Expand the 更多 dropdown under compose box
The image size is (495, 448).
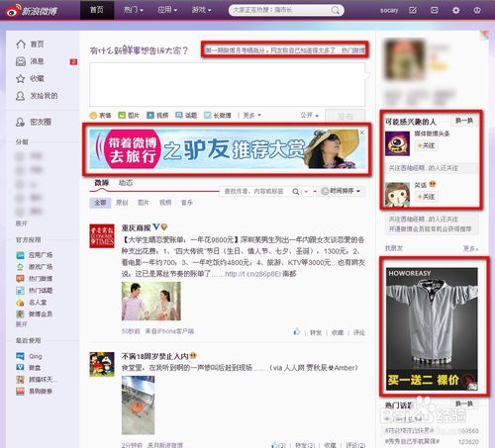click(251, 115)
